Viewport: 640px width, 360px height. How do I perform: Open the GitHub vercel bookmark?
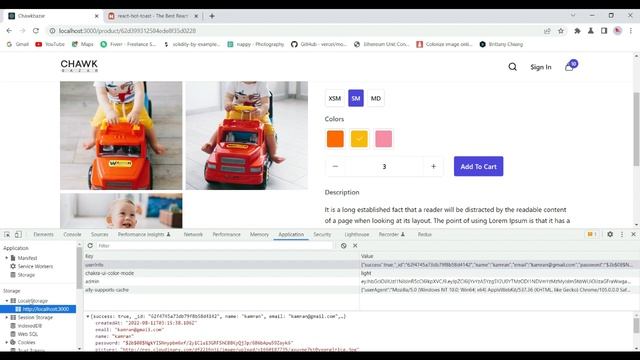(x=319, y=44)
